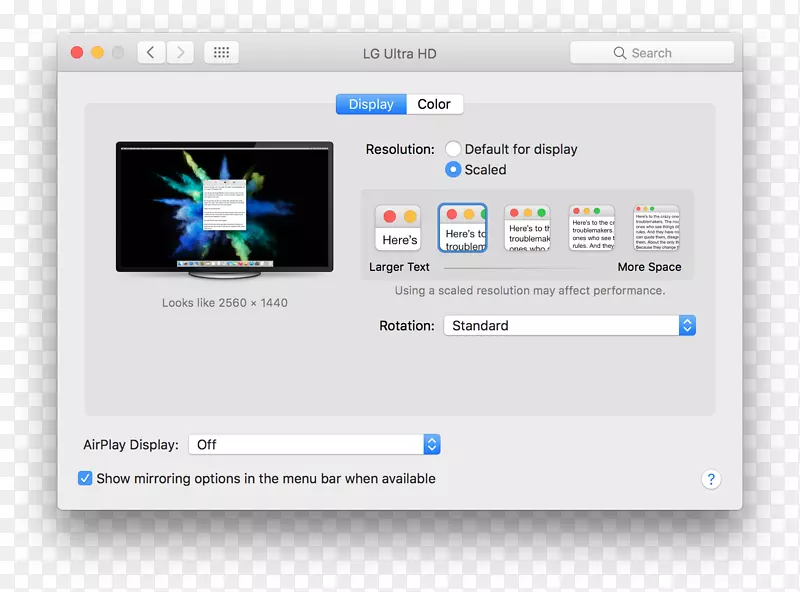Click the Rotation dropdown arrow control
The width and height of the screenshot is (800, 592).
(687, 325)
